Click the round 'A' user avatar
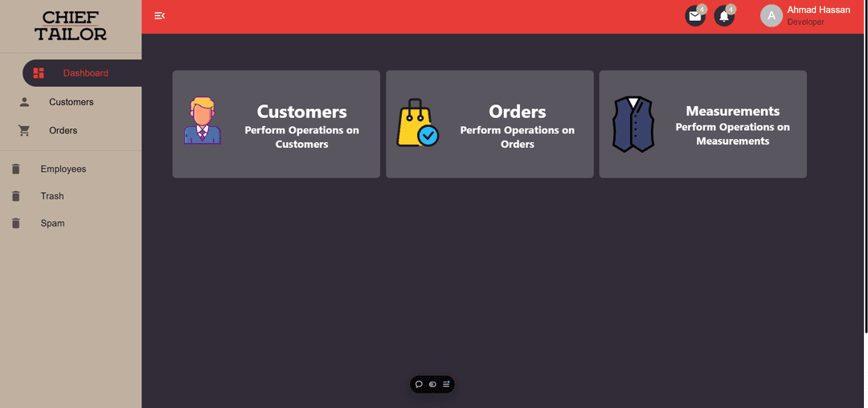Image resolution: width=868 pixels, height=408 pixels. coord(771,16)
